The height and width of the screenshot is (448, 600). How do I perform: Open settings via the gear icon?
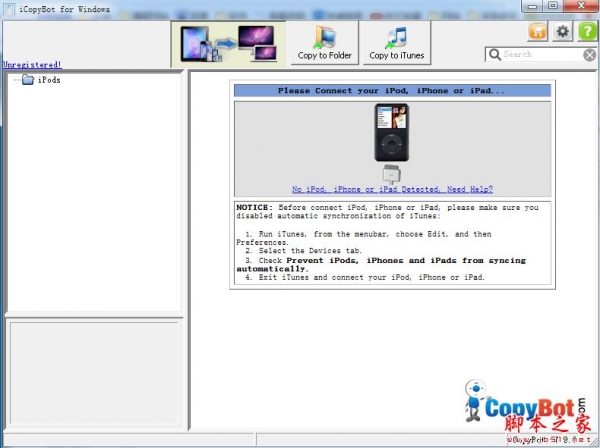click(x=562, y=31)
